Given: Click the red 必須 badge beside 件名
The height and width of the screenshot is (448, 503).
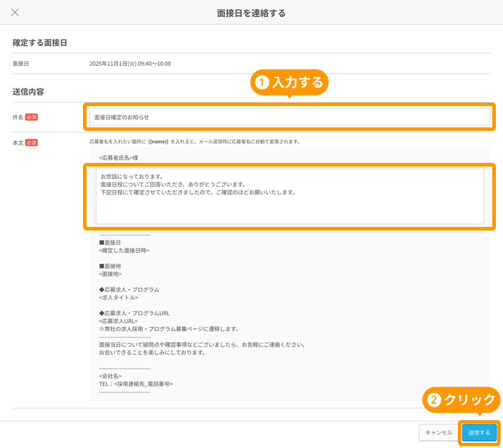Looking at the screenshot, I should pyautogui.click(x=31, y=117).
